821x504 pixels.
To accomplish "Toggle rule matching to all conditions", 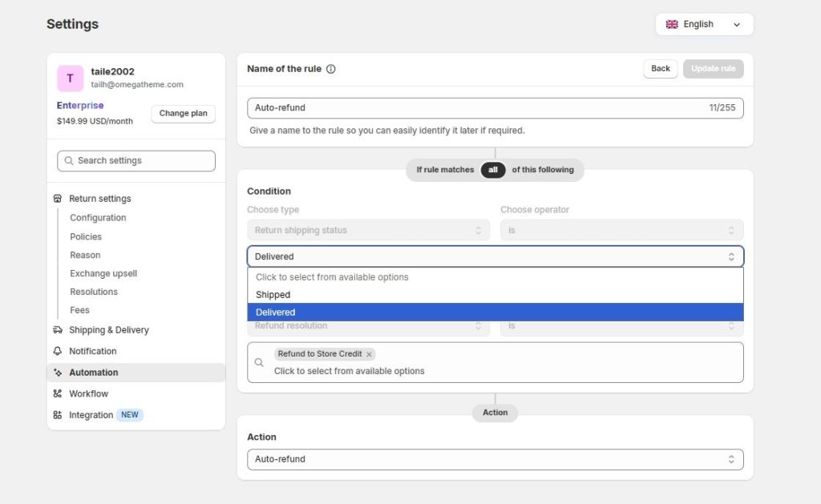I will pos(493,170).
